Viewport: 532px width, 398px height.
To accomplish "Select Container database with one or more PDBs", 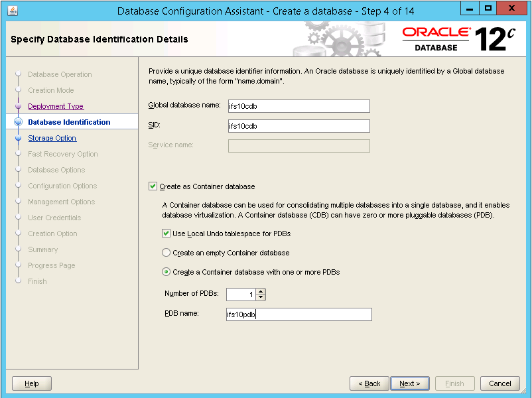I will (166, 272).
